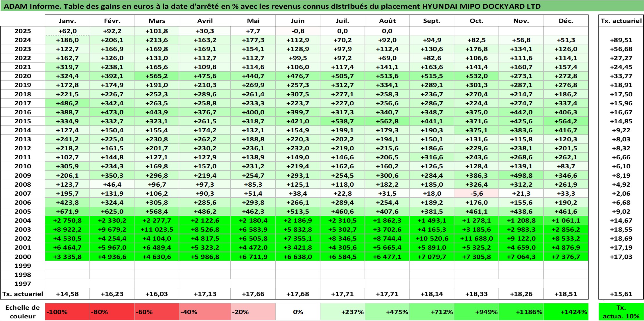Click the -60% color swatch
Screen dimensions: 644x321
(x=157, y=312)
